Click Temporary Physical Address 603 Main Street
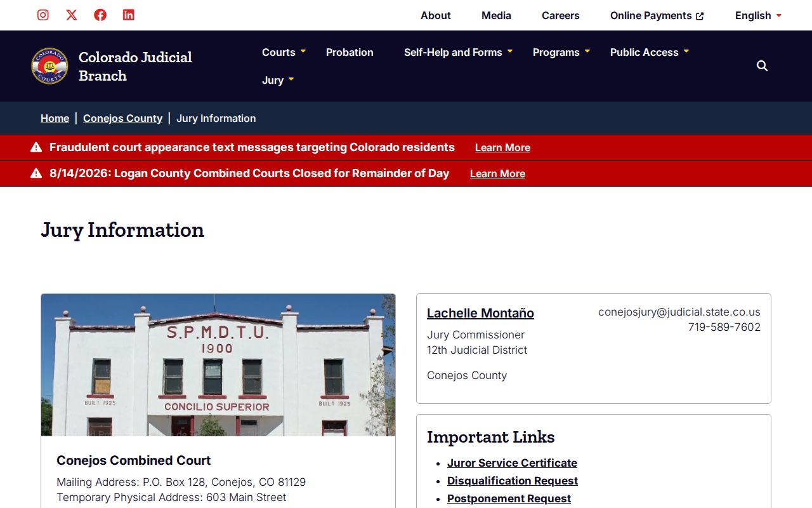Viewport: 812px width, 508px height. (171, 497)
